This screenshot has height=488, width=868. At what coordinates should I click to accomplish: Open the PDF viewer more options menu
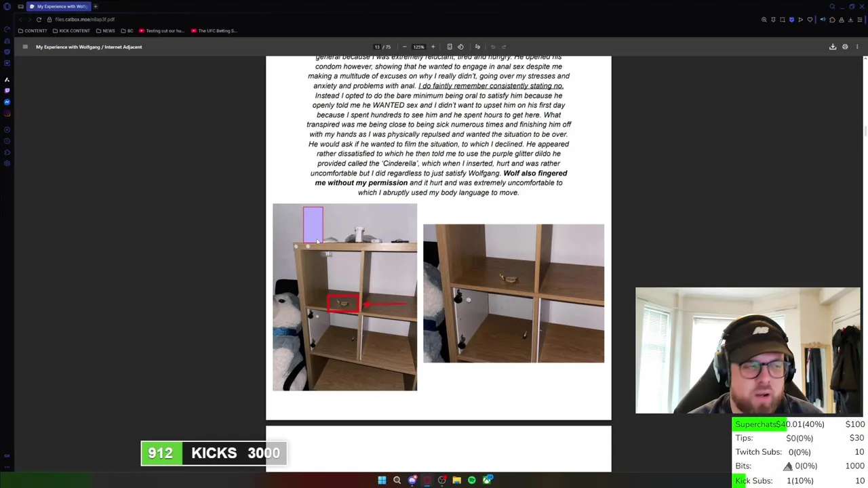tap(857, 47)
